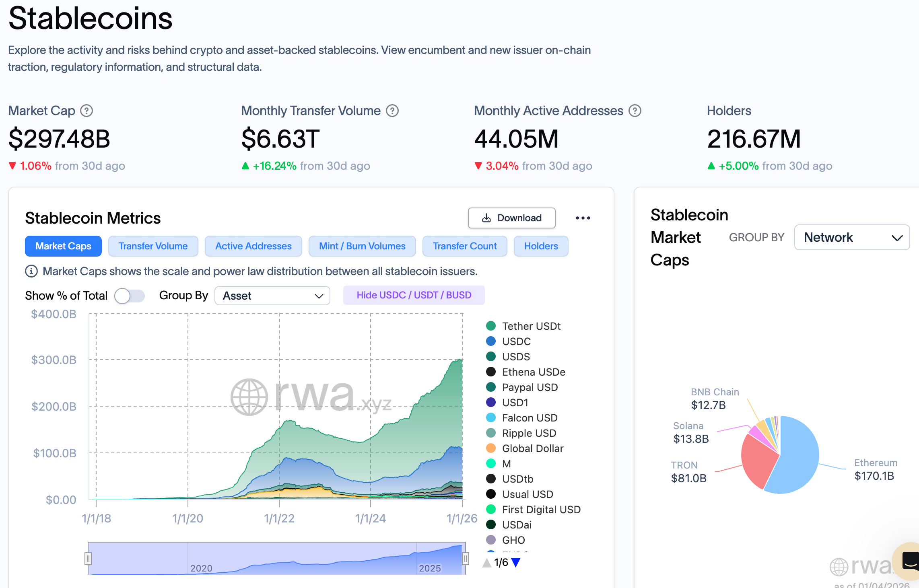Click Monthly Transfer Volume help icon

click(x=392, y=111)
